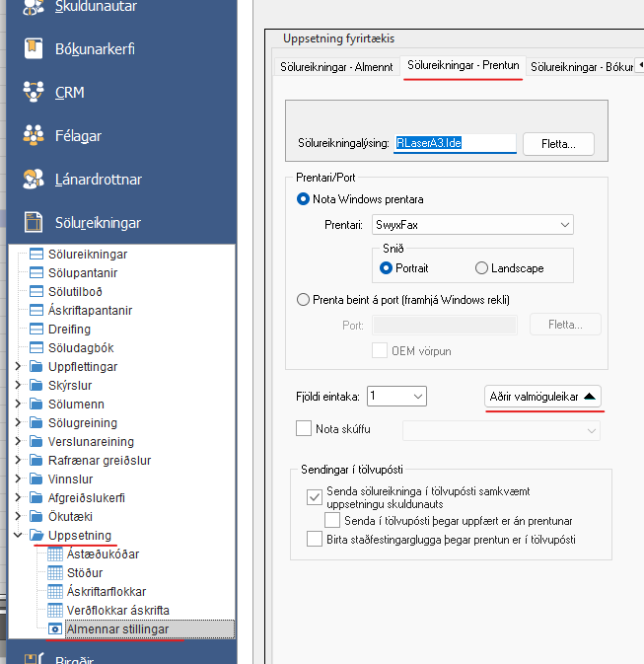The width and height of the screenshot is (644, 664).
Task: Click the Sölureikningalýsing text field
Action: [x=454, y=143]
